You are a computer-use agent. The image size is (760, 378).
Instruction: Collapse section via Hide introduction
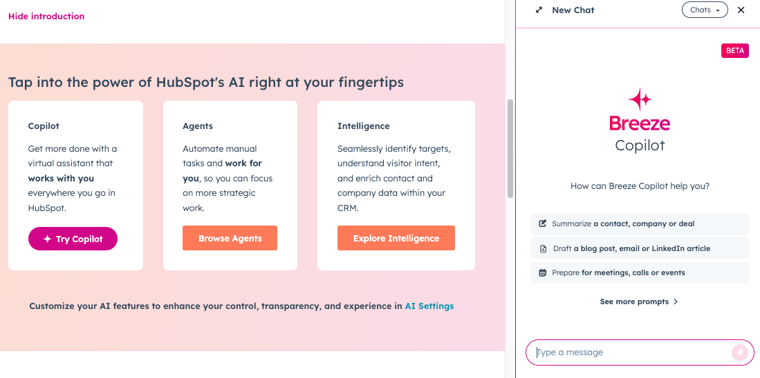click(x=46, y=16)
